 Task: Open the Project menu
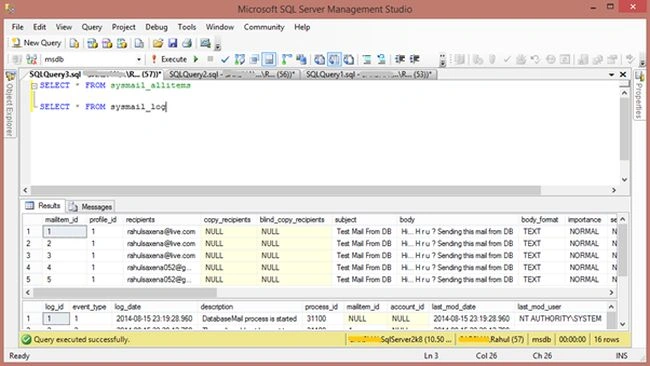(x=124, y=27)
